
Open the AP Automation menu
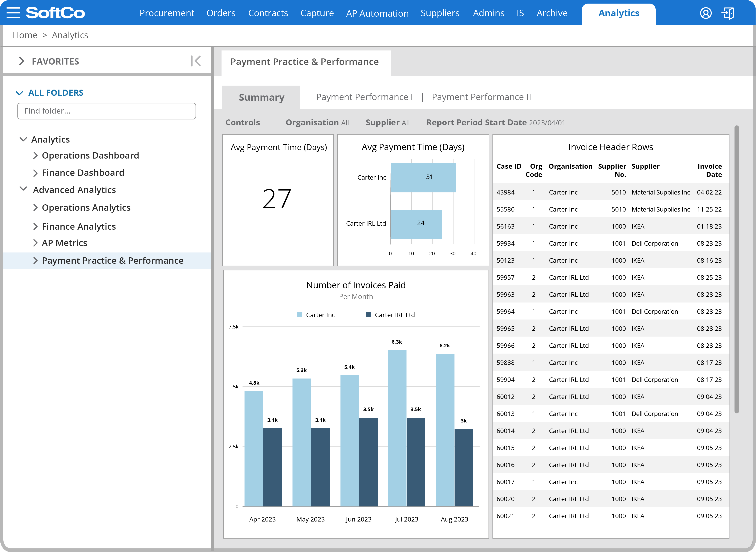(x=377, y=13)
